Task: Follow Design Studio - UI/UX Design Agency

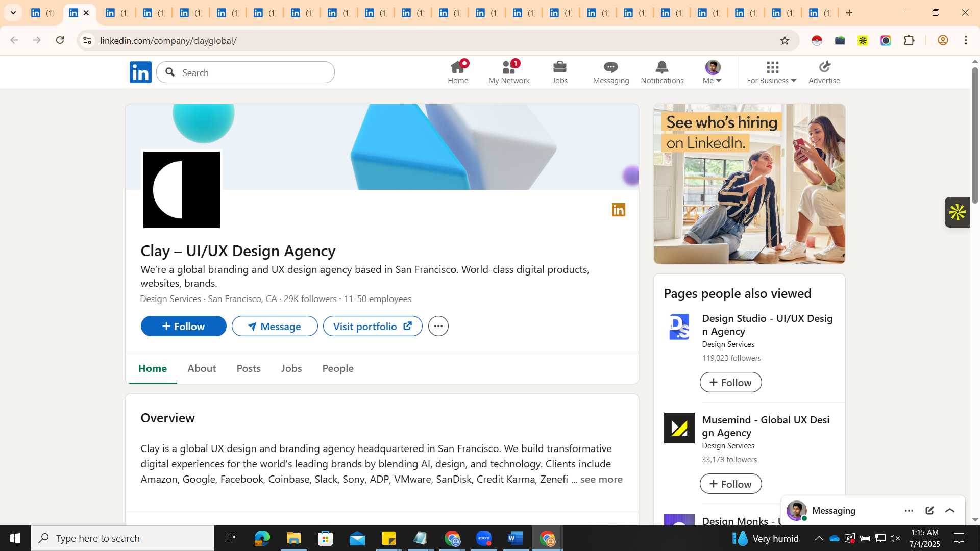Action: [x=730, y=382]
